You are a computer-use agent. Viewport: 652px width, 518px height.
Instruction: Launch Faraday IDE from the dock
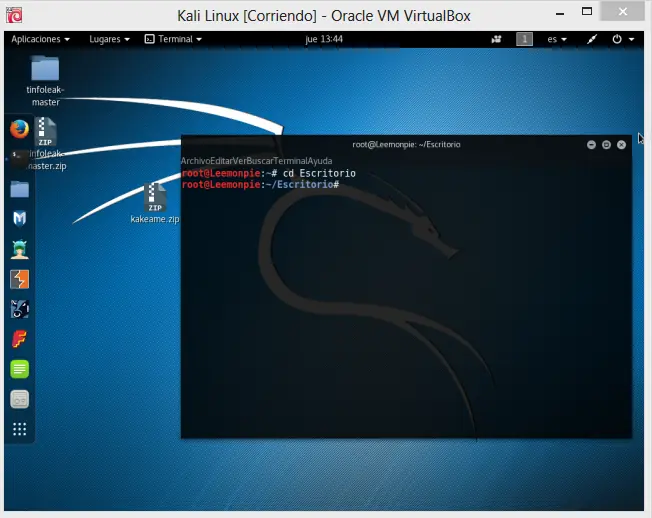pyautogui.click(x=20, y=339)
